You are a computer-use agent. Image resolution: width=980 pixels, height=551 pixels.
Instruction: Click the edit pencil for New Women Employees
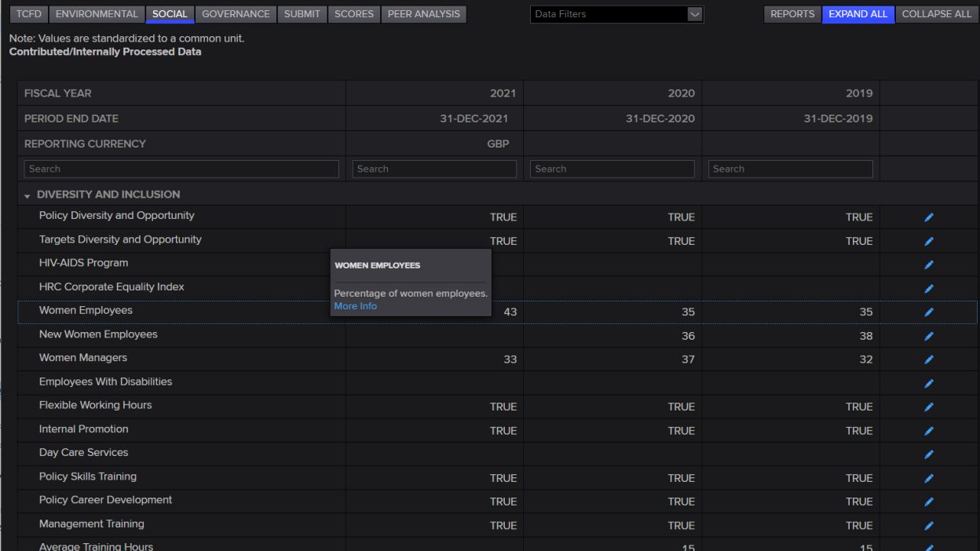pyautogui.click(x=929, y=335)
